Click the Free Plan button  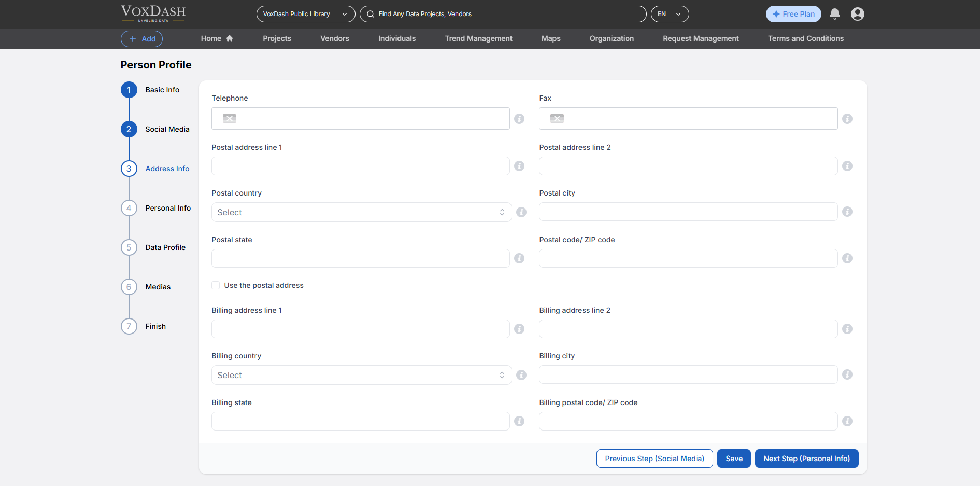tap(793, 14)
